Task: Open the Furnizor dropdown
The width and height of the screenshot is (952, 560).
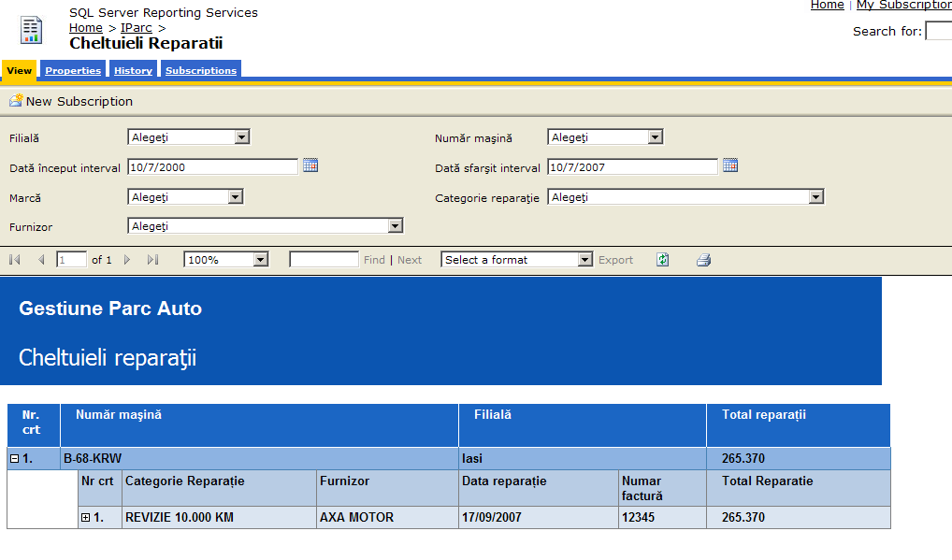Action: click(266, 225)
